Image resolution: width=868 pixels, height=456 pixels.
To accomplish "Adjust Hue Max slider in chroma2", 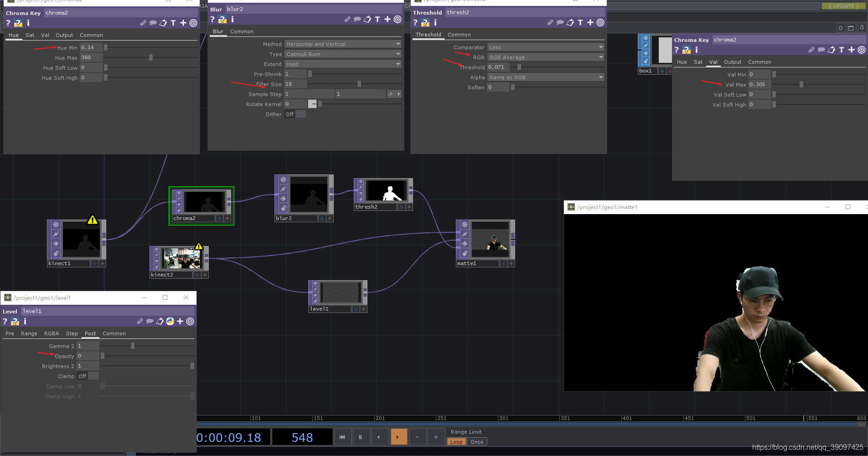I will (151, 58).
